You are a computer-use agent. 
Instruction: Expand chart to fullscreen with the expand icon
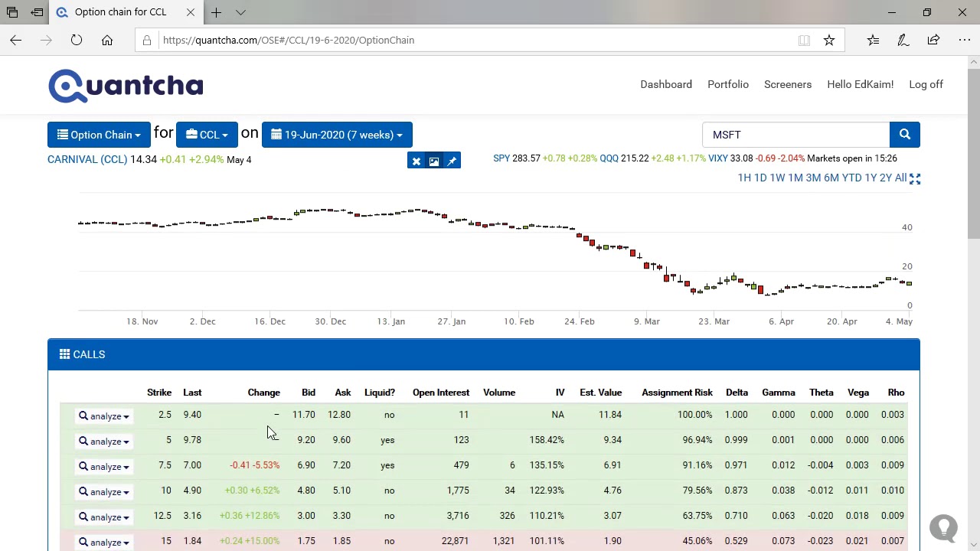coord(915,178)
